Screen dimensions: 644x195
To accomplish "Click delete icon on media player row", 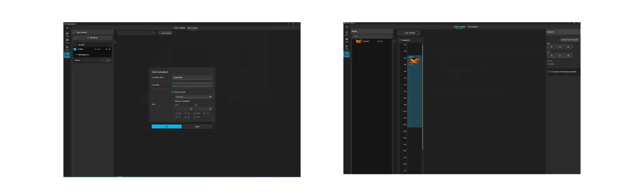I will [109, 49].
